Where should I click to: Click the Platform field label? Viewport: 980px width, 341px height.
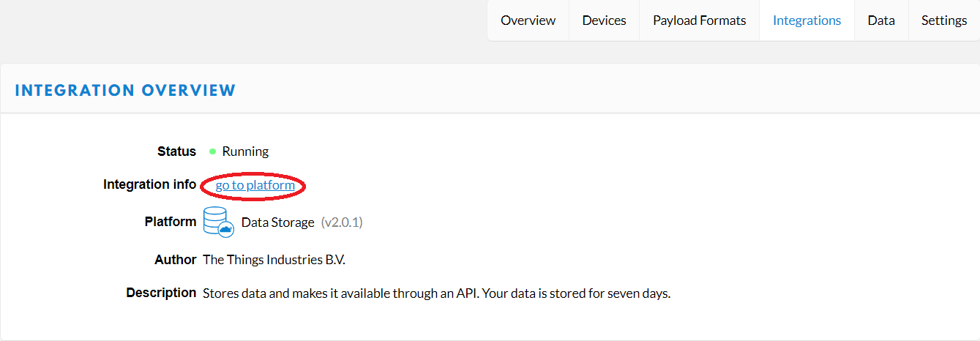pos(171,222)
